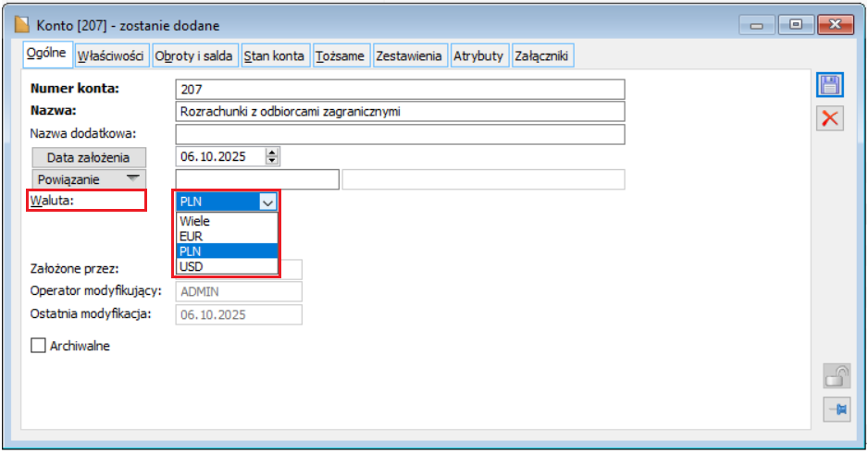Choose Wiele in currency list
Image resolution: width=868 pixels, height=453 pixels.
pos(227,221)
